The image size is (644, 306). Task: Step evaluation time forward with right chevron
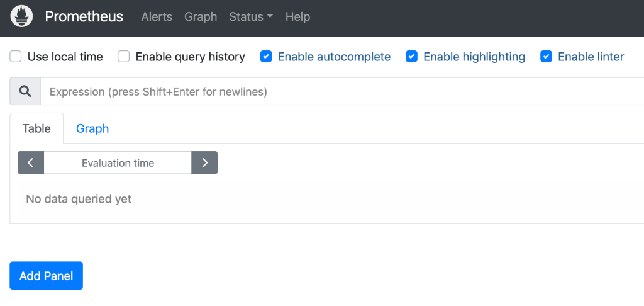(204, 162)
